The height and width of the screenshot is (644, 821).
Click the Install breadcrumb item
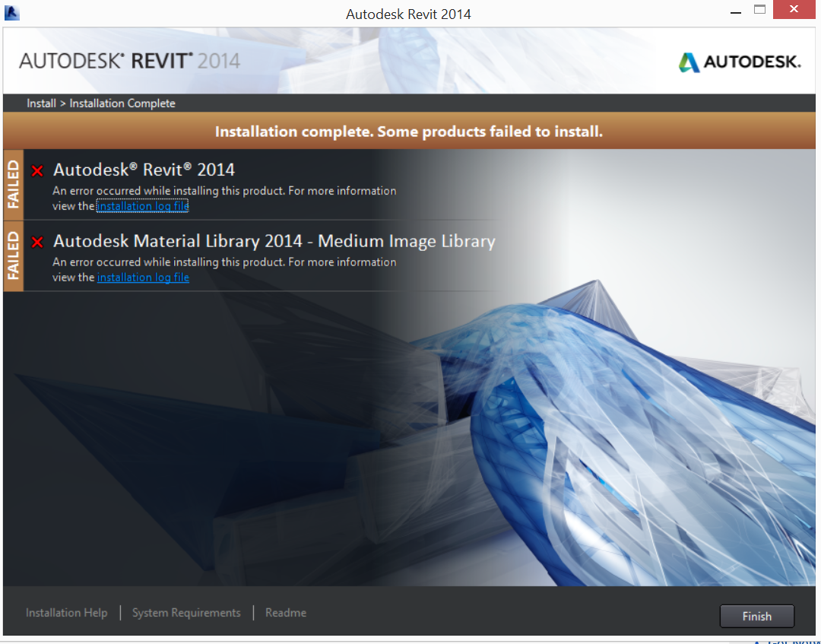(41, 103)
